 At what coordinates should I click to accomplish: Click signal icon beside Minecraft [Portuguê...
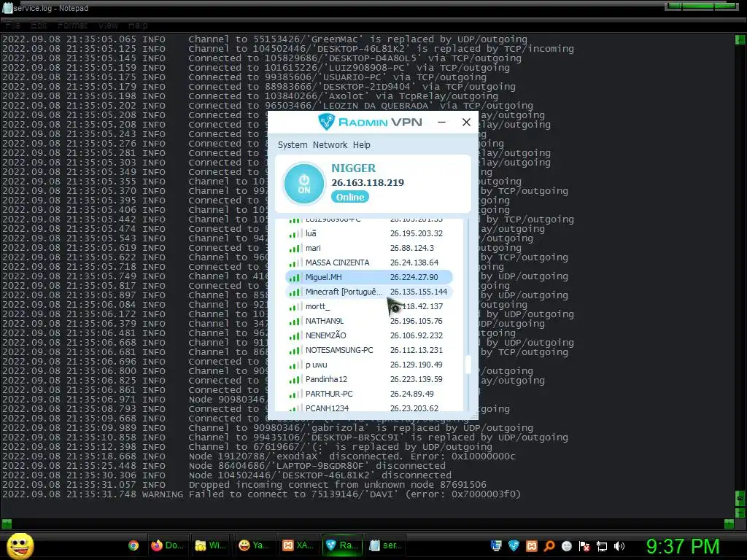tap(295, 292)
